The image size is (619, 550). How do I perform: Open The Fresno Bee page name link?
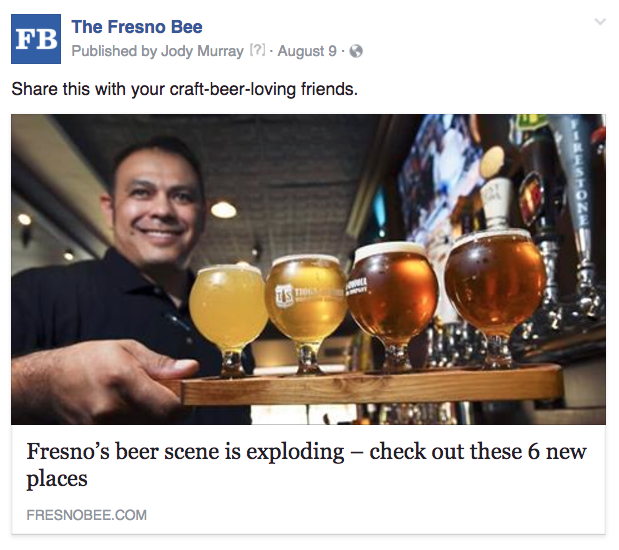pyautogui.click(x=137, y=27)
